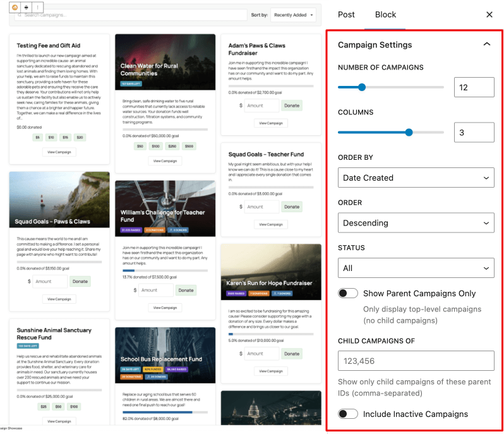Collapse the Campaign Settings panel
The image size is (504, 434).
click(486, 45)
